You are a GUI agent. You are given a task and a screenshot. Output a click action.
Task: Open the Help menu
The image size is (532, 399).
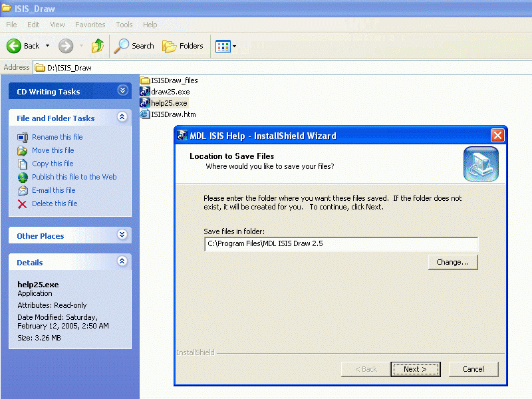tap(150, 25)
